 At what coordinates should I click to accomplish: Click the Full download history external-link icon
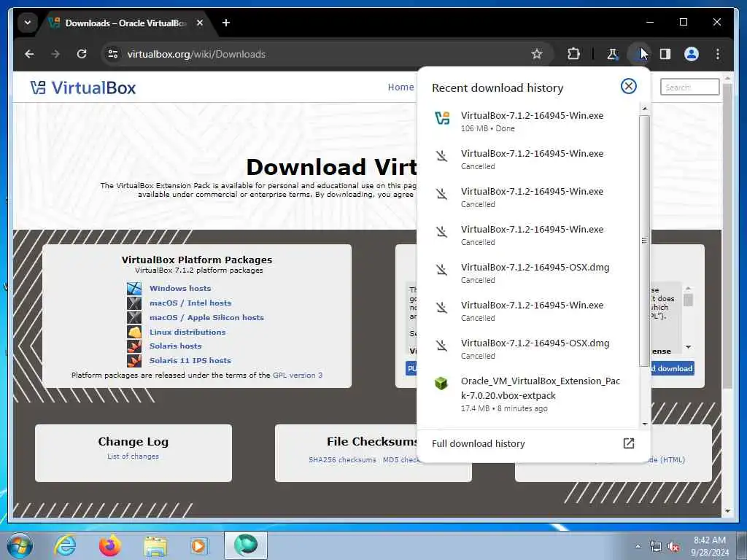pyautogui.click(x=628, y=443)
